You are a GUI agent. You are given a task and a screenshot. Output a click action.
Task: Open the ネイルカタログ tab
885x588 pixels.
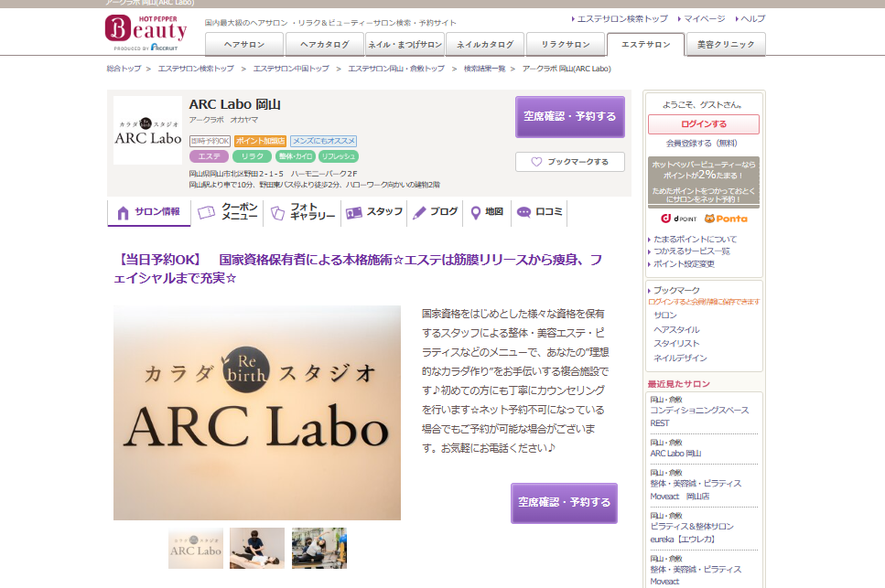tap(485, 45)
